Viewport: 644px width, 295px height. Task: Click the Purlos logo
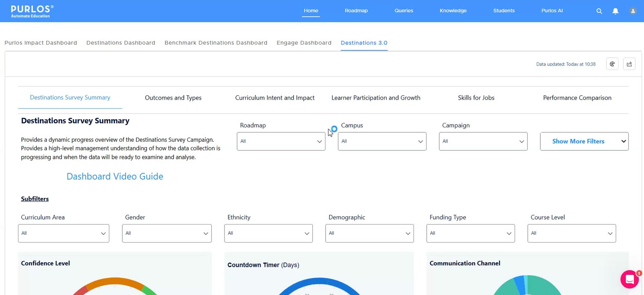point(31,11)
